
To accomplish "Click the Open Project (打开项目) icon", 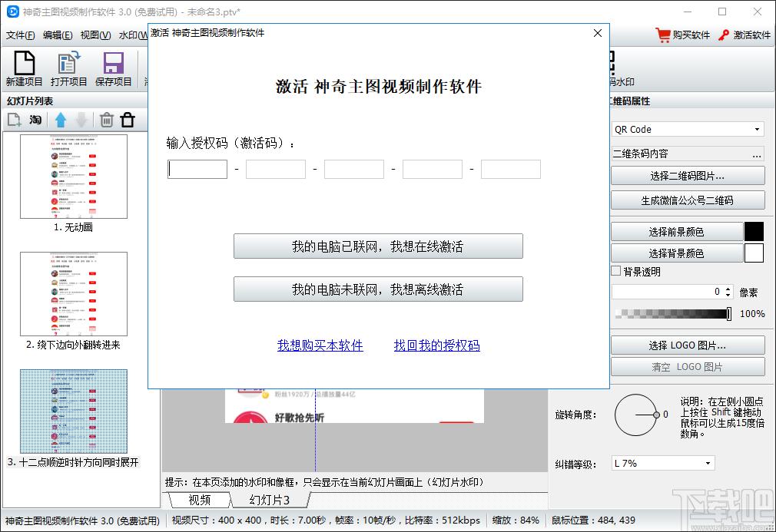I will pyautogui.click(x=69, y=64).
